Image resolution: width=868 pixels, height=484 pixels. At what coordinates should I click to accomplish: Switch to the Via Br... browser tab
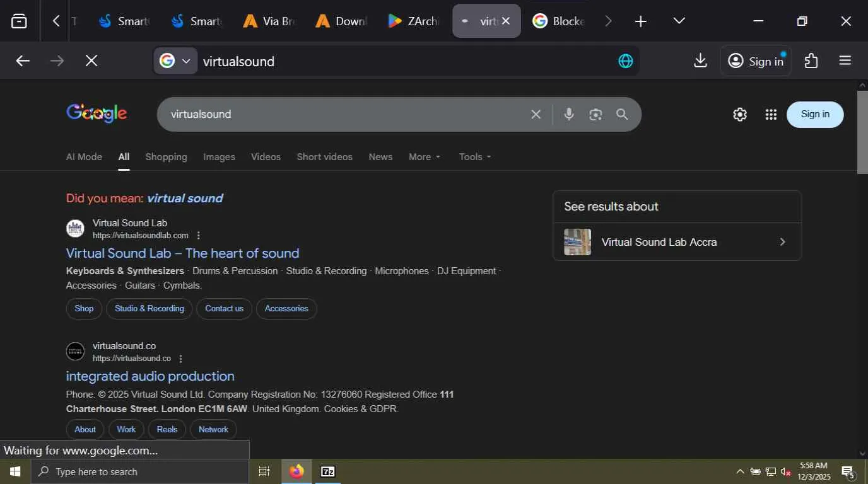[269, 21]
